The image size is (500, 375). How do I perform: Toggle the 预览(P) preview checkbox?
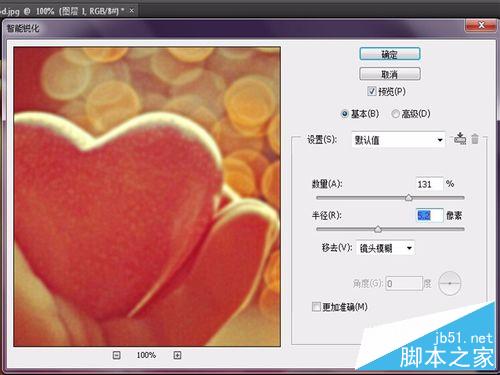coord(372,91)
